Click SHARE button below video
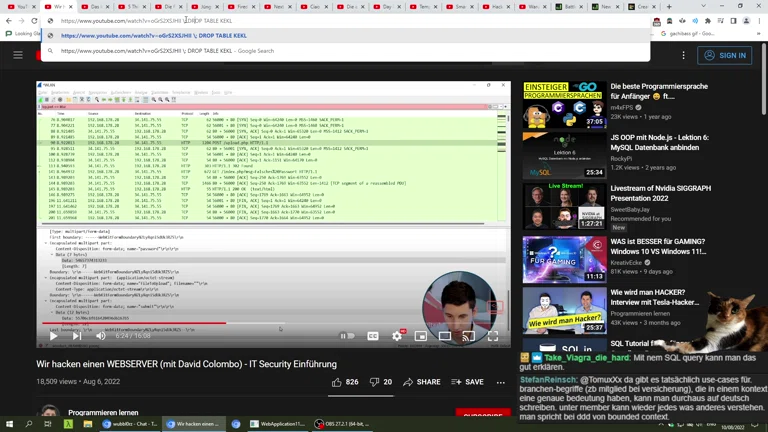768x432 pixels. [421, 382]
